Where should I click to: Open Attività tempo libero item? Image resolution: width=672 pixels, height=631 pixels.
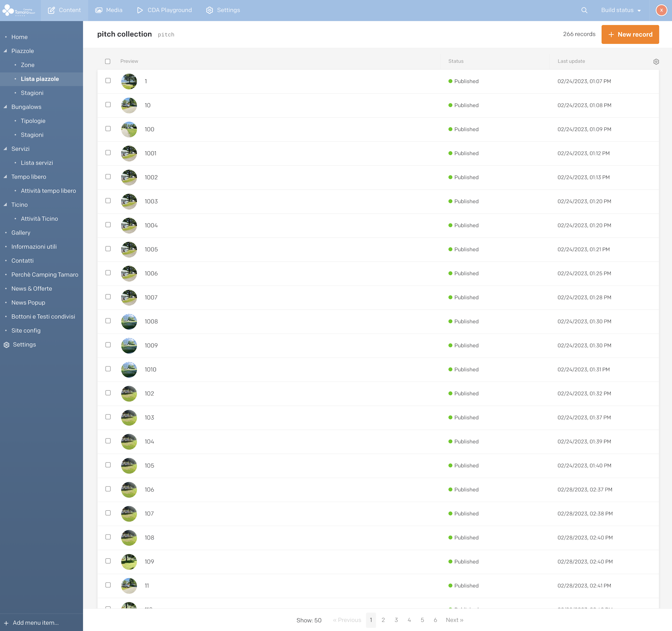point(48,191)
